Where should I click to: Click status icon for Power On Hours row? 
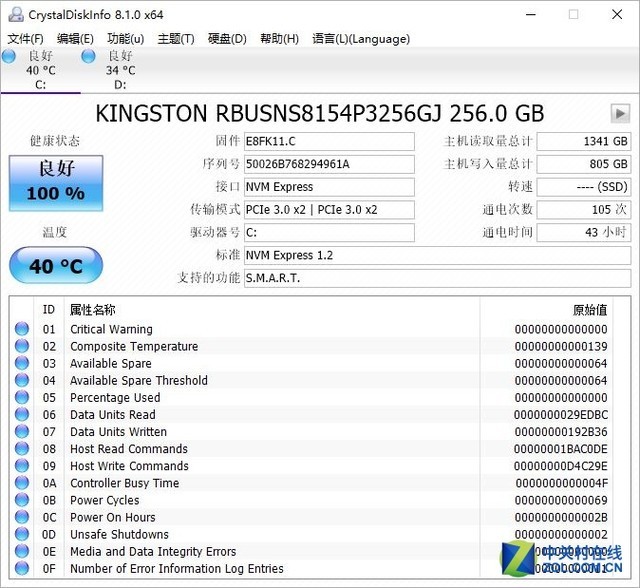point(22,517)
